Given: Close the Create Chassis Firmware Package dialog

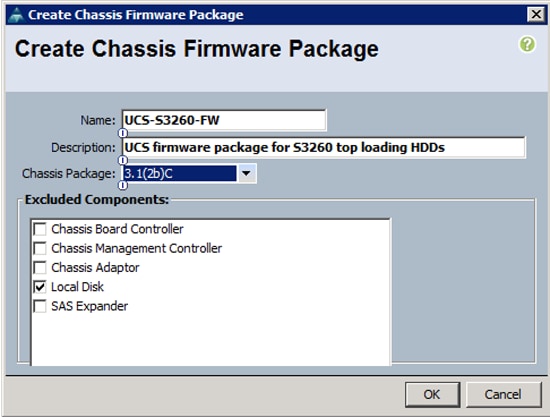Looking at the screenshot, I should coord(536,15).
